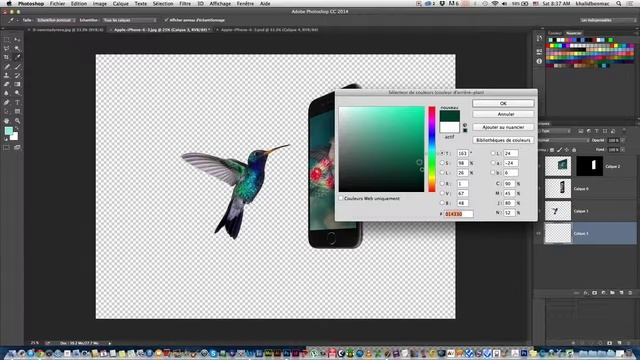Toggle Afficher anneau d'échantillonnage checkbox

[x=166, y=20]
